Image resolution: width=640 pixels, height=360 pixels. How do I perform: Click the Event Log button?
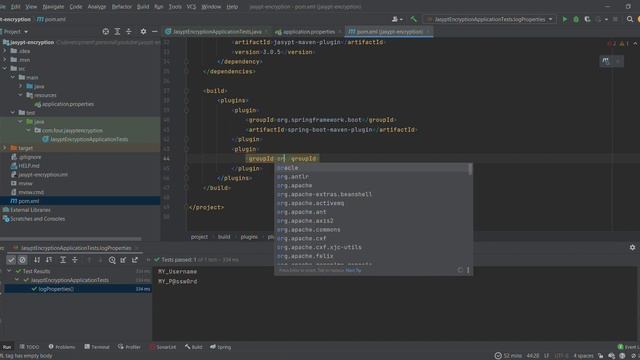coord(629,347)
